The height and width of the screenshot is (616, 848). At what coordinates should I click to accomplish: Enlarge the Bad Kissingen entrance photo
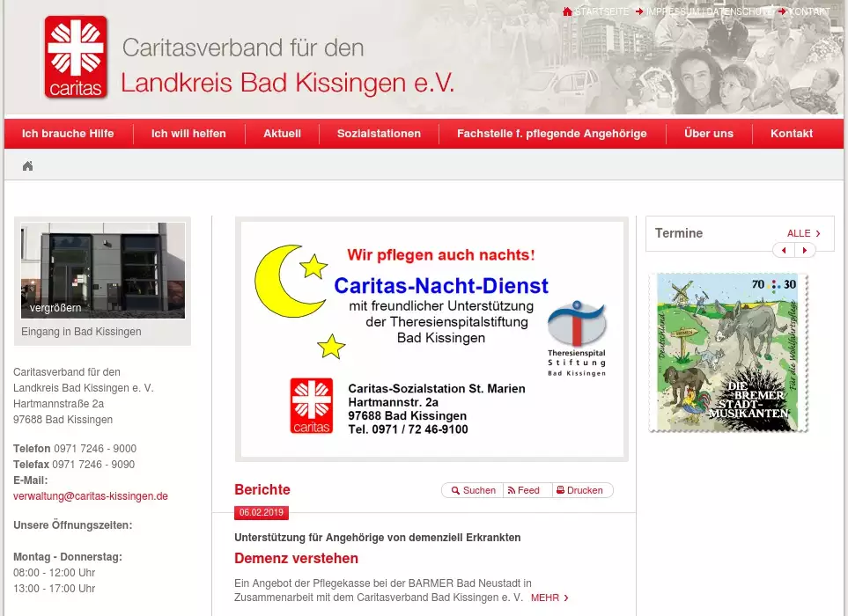(103, 270)
